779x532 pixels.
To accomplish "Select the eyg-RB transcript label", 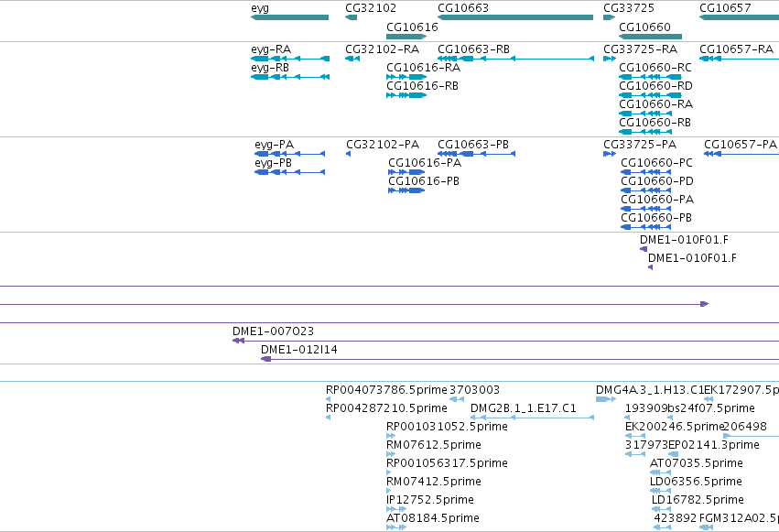I will click(x=270, y=68).
